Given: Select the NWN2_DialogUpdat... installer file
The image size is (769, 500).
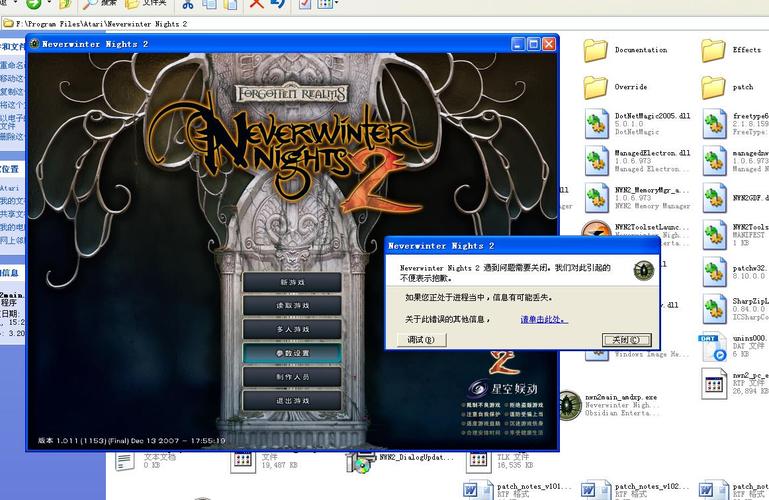Looking at the screenshot, I should tap(400, 462).
